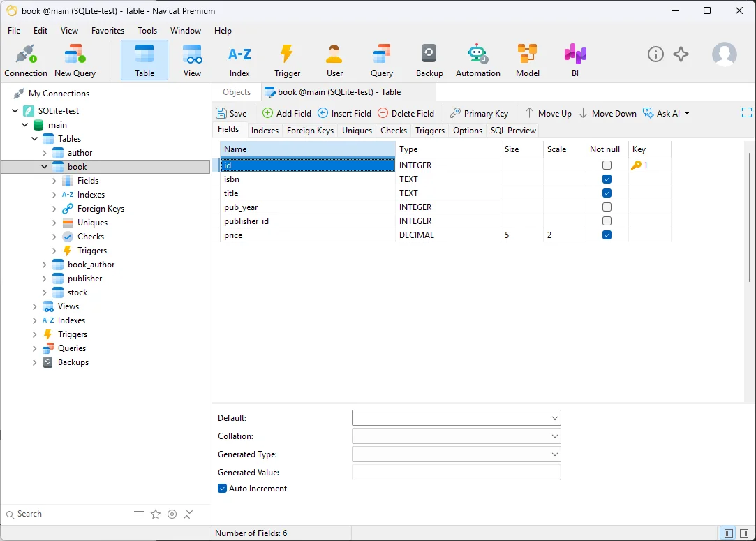
Task: Click the Delete Field button
Action: (x=406, y=113)
